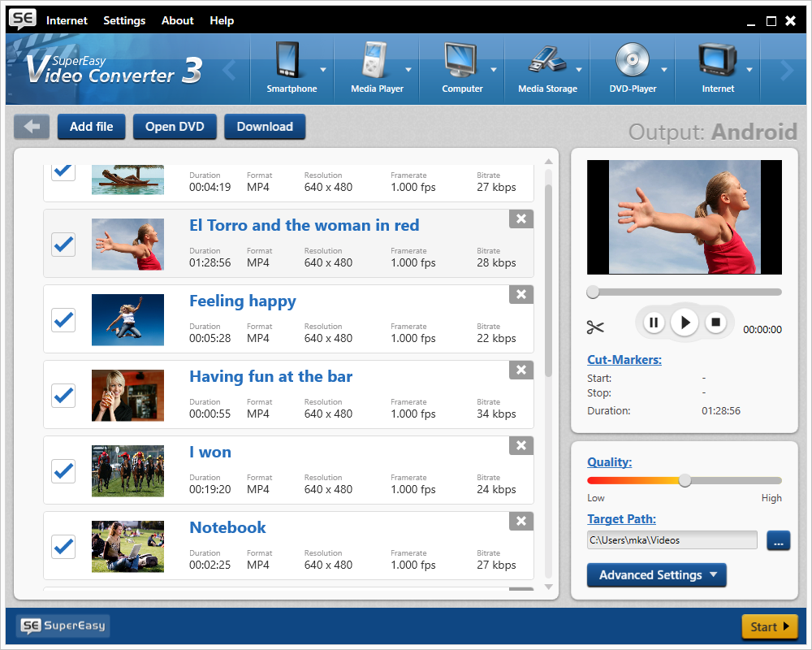Screen dimensions: 812x650
Task: Go back using the arrow button
Action: click(32, 127)
